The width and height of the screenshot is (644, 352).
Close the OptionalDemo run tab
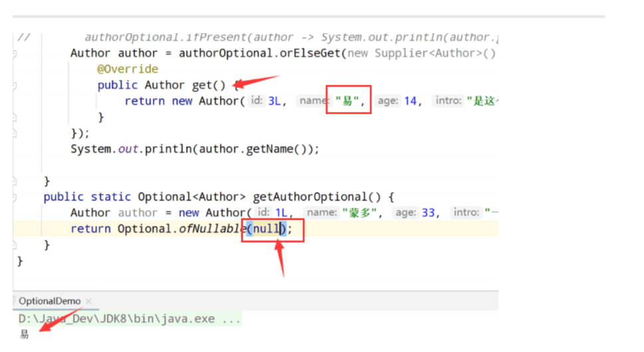coord(88,302)
